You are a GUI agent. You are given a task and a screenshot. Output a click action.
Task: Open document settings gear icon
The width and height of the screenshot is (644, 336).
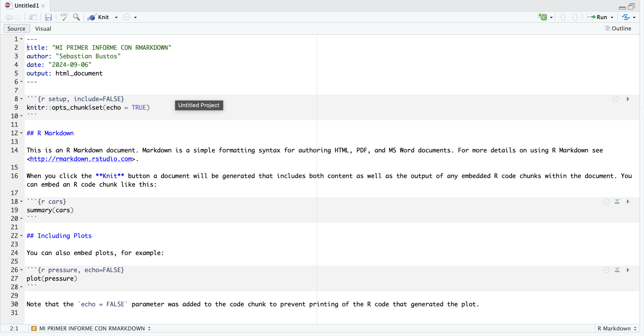click(x=127, y=17)
